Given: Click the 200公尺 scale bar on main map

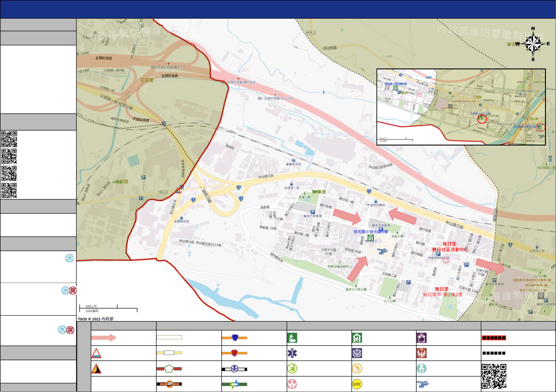Looking at the screenshot, I should (108, 309).
